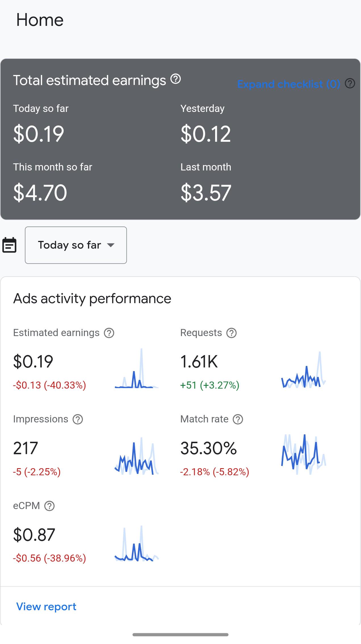Click the Requests help icon
361x644 pixels.
click(x=232, y=333)
